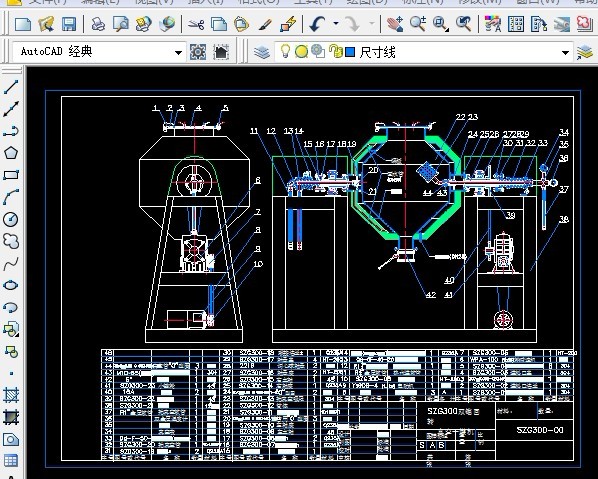Plot the drawing using the printer icon
This screenshot has width=598, height=479.
click(98, 24)
